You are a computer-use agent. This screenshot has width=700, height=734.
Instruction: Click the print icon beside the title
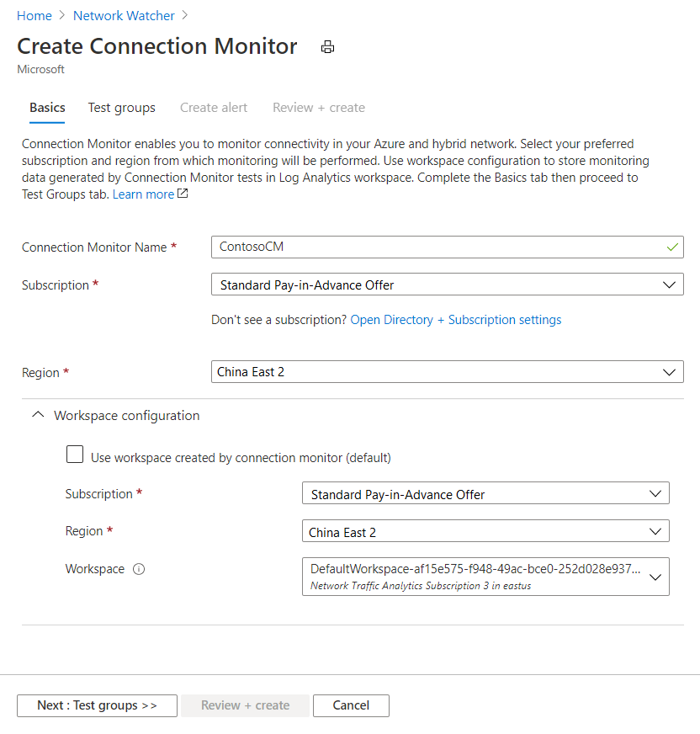(328, 47)
